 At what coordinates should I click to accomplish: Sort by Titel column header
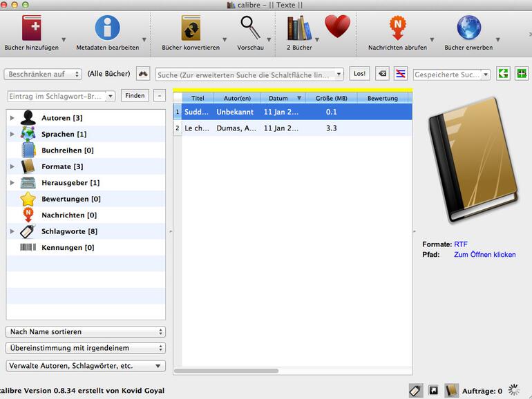pyautogui.click(x=198, y=98)
